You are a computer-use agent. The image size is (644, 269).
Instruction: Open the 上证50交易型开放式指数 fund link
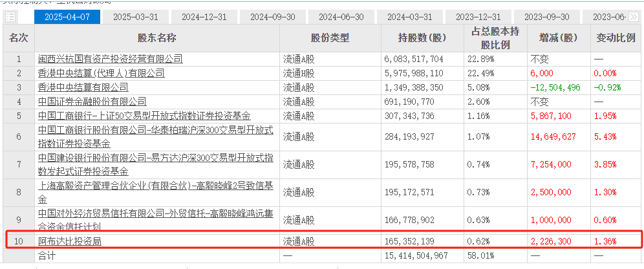tap(144, 116)
